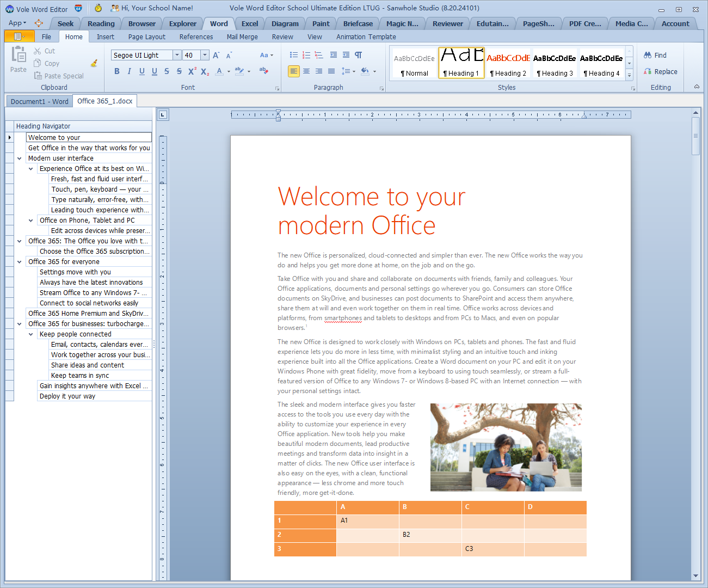The image size is (708, 588).
Task: Toggle center alignment
Action: tap(306, 71)
